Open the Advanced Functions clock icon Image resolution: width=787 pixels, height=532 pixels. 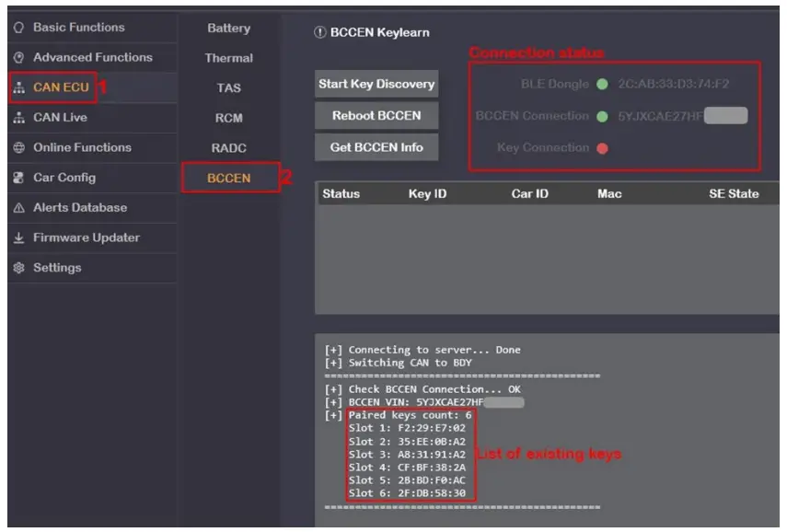19,57
